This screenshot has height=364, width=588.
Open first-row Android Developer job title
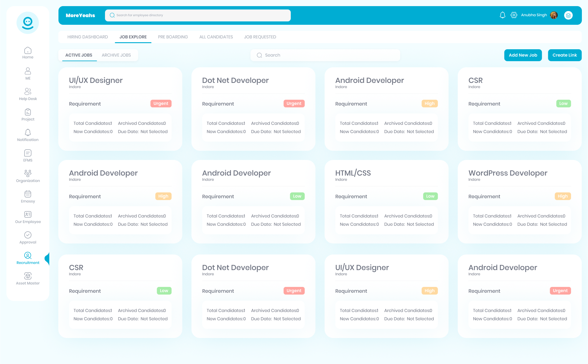point(369,80)
